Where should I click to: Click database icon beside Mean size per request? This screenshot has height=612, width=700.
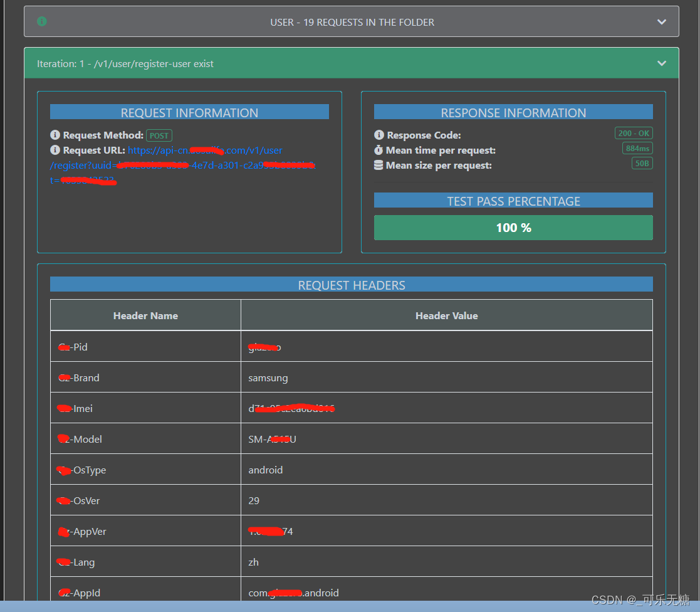(x=379, y=165)
